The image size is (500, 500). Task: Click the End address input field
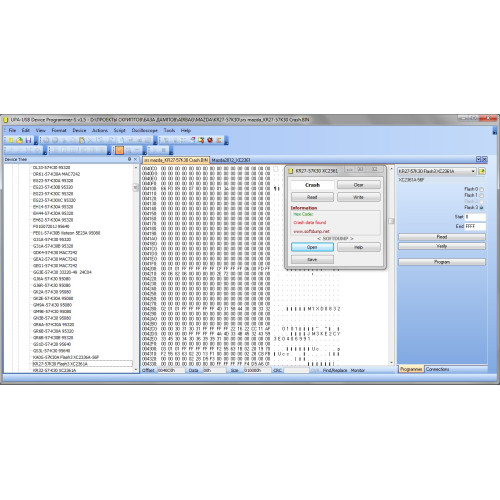pyautogui.click(x=475, y=226)
